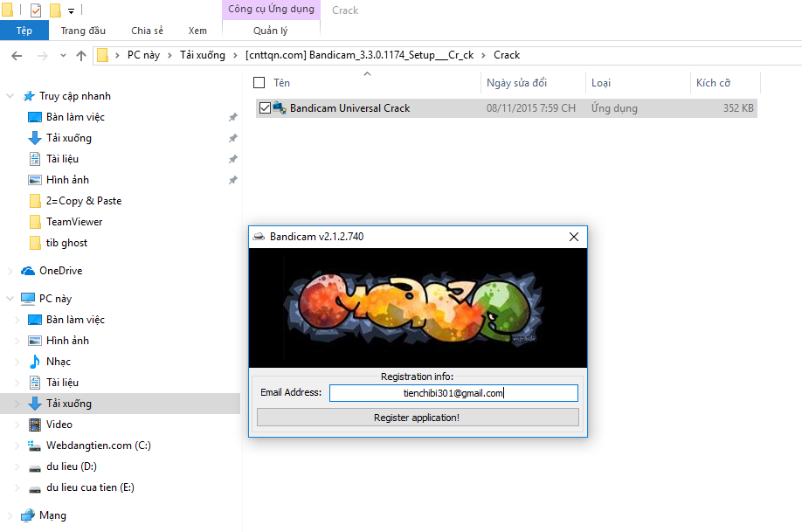Viewport: 802px width, 532px height.
Task: Collapse the Truy cập nhanh section
Action: coord(10,96)
